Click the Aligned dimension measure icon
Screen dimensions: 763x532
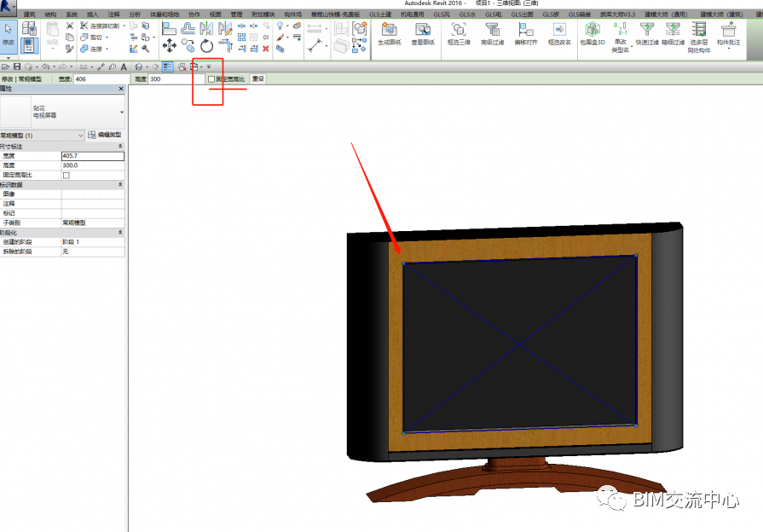315,46
